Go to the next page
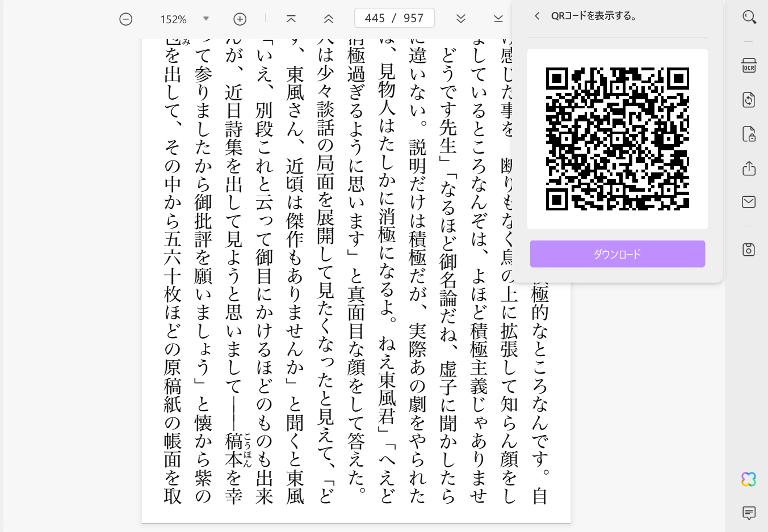This screenshot has width=768, height=532. (461, 19)
